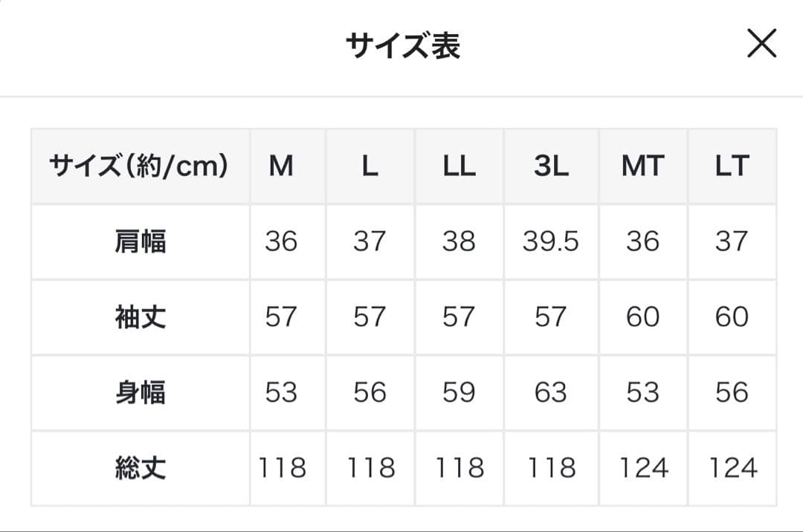Image resolution: width=803 pixels, height=532 pixels.
Task: Click the 63 body width under 3L
Action: tap(551, 392)
